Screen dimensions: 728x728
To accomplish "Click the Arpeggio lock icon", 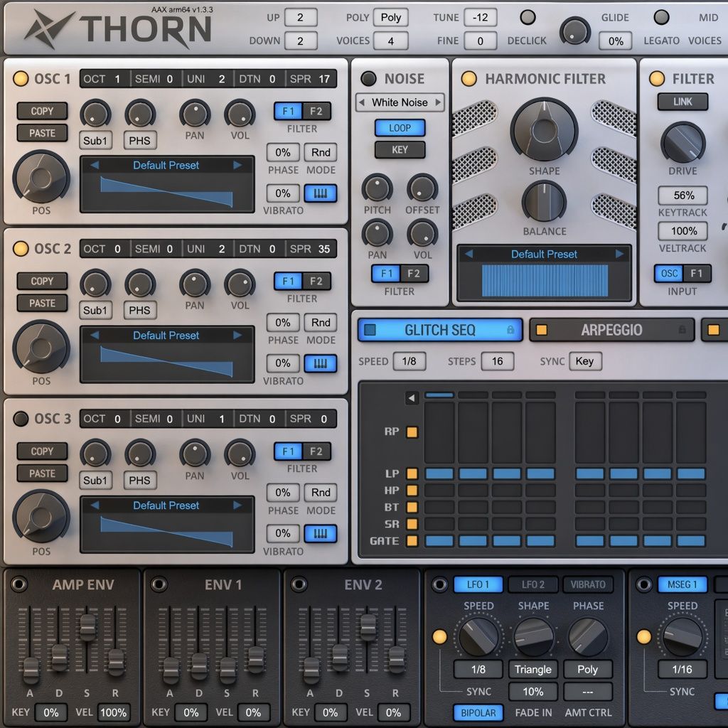I will (682, 330).
